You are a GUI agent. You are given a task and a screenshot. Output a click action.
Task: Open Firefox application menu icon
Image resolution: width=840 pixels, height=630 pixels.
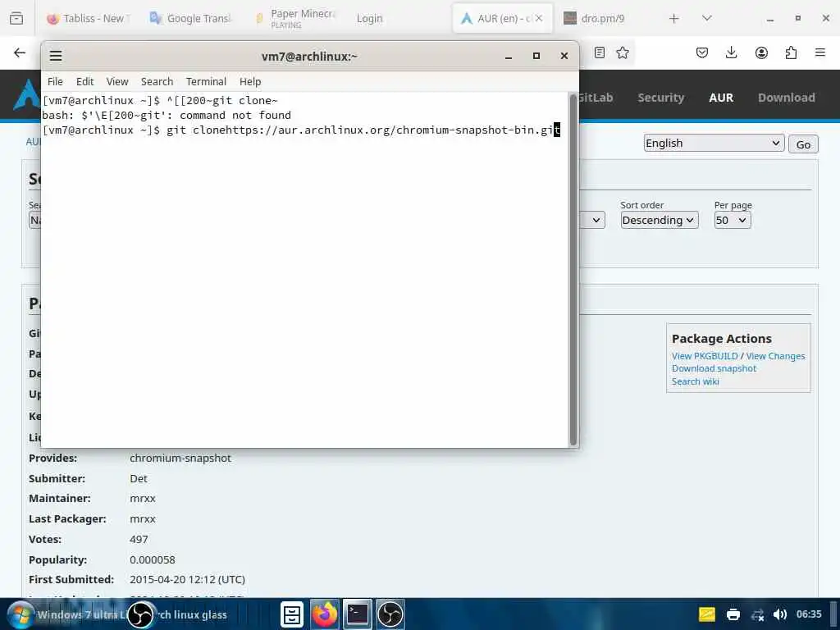coord(820,52)
